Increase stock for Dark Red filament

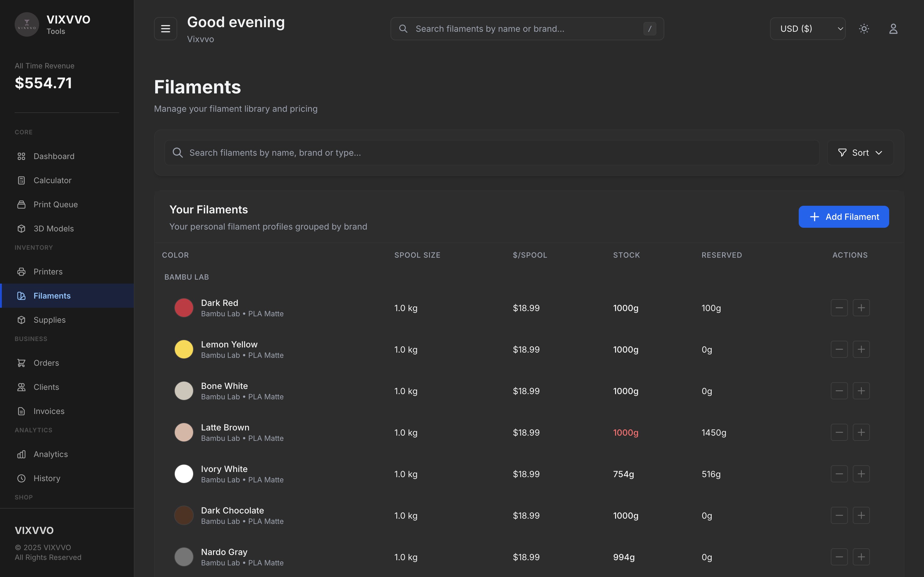click(x=861, y=308)
